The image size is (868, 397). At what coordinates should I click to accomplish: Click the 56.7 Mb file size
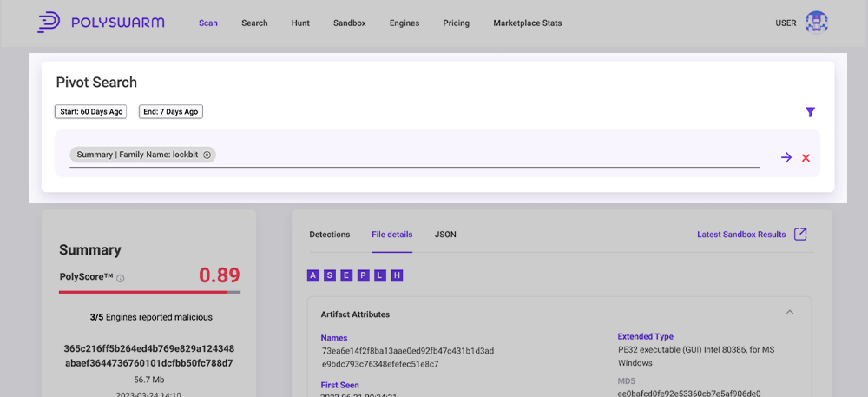149,380
